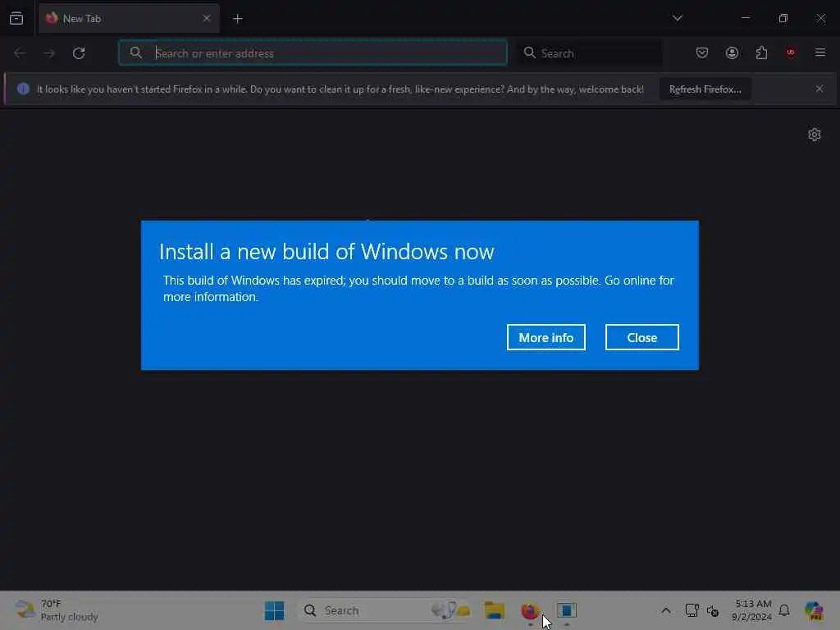Launch Copilot preview from the taskbar

tap(814, 610)
